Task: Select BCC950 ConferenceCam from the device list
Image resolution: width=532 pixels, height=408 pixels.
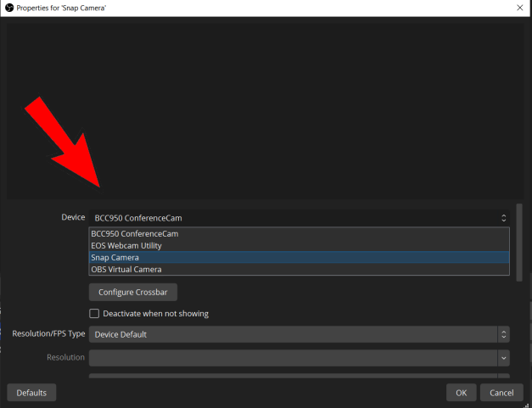Action: [135, 233]
